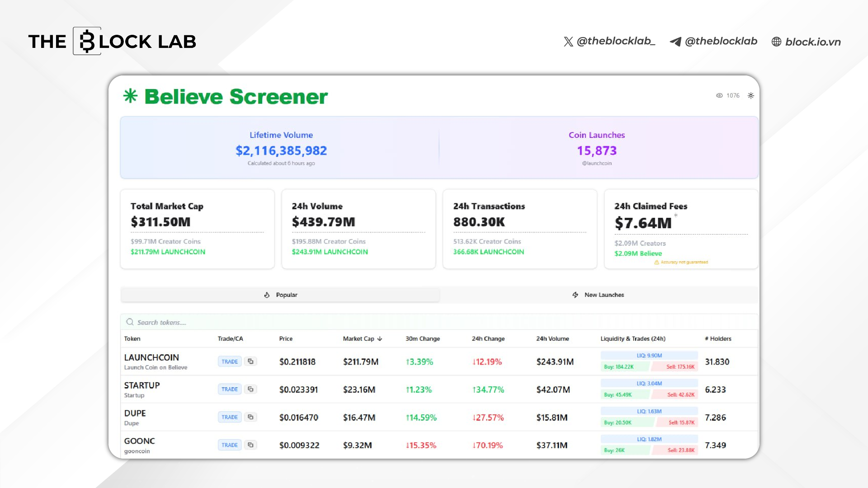Select the GOONC token name
The width and height of the screenshot is (868, 488).
coord(139,441)
